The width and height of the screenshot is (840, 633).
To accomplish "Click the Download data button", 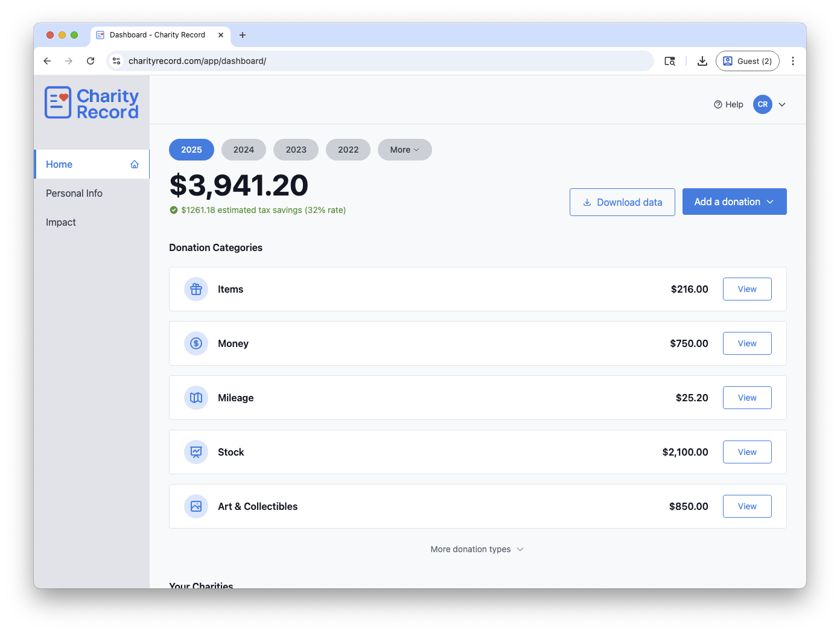I will 622,202.
